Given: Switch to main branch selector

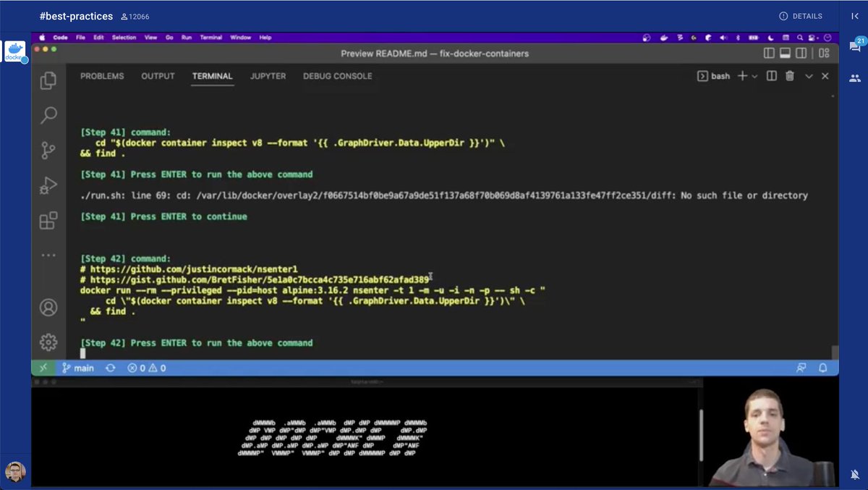Looking at the screenshot, I should [x=78, y=368].
